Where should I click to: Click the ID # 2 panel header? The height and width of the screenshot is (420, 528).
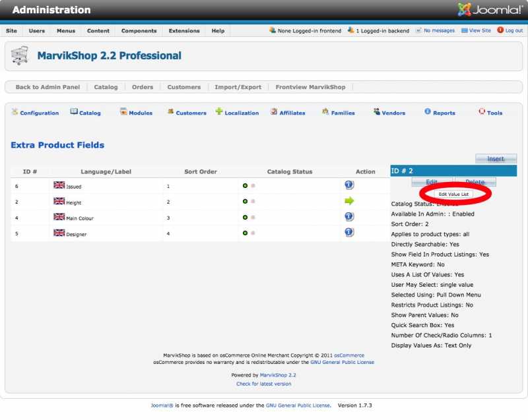(453, 171)
